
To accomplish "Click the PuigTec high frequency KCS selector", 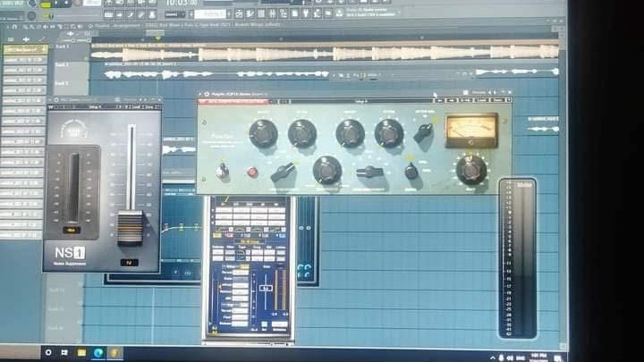I will (369, 172).
